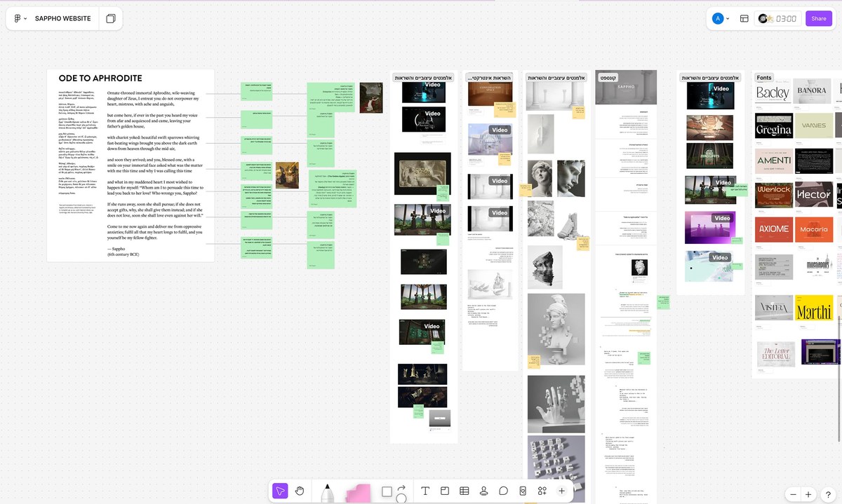This screenshot has width=842, height=504.
Task: Insert a Table from toolbar
Action: tap(464, 491)
